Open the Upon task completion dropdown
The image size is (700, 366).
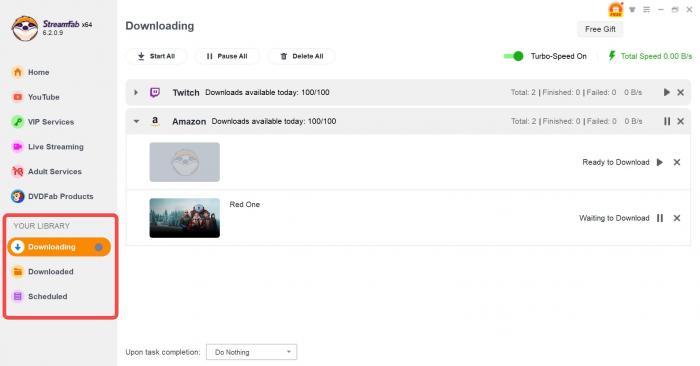251,352
